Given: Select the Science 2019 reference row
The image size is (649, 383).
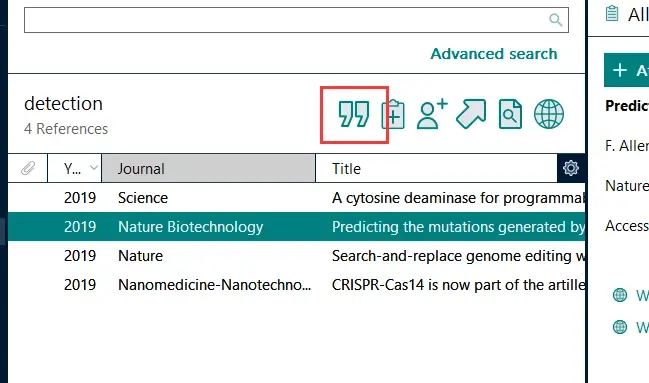Looking at the screenshot, I should coord(296,198).
